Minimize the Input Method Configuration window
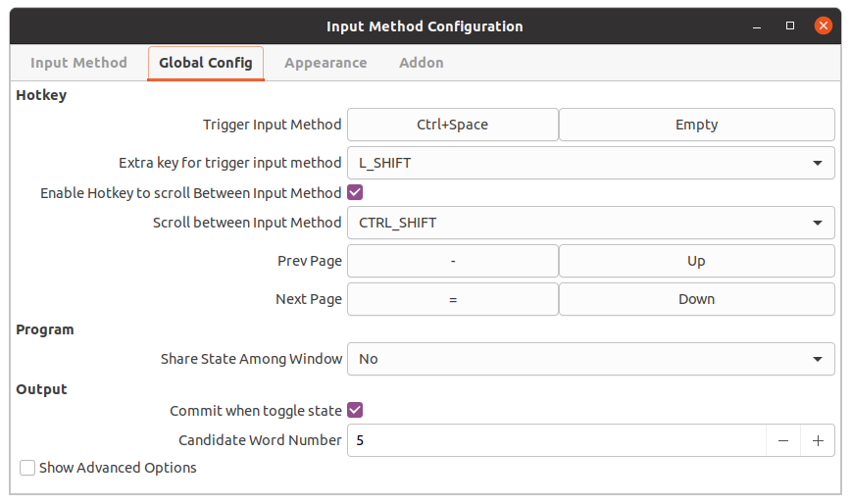 [757, 26]
